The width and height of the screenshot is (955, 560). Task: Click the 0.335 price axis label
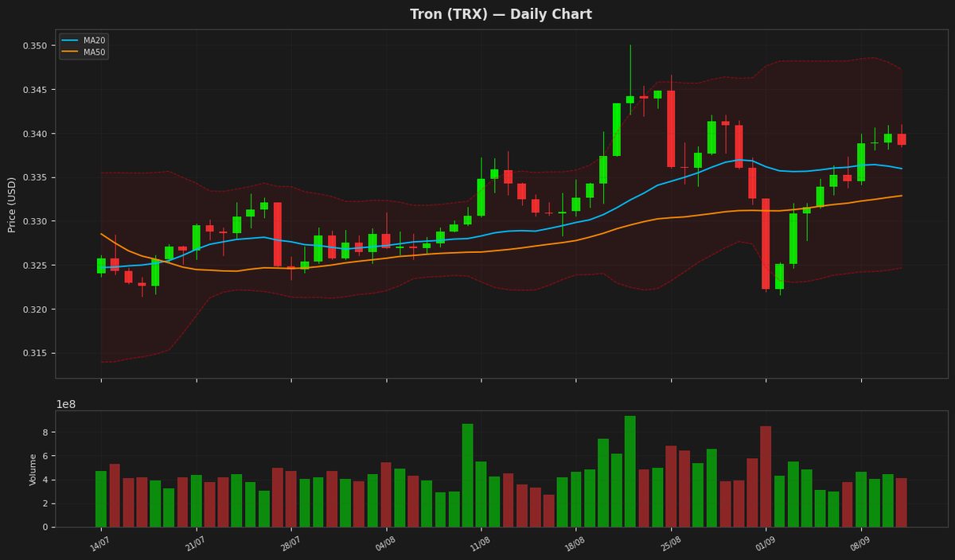coord(35,177)
